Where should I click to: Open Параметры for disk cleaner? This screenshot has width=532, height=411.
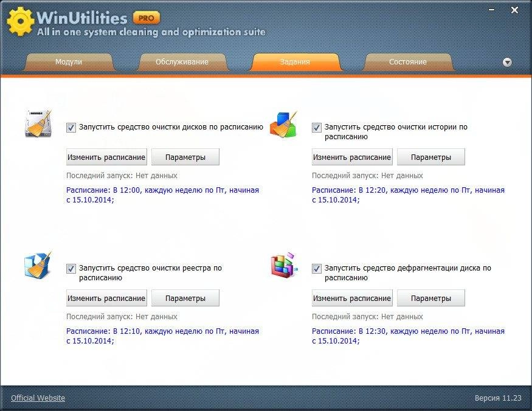(185, 157)
